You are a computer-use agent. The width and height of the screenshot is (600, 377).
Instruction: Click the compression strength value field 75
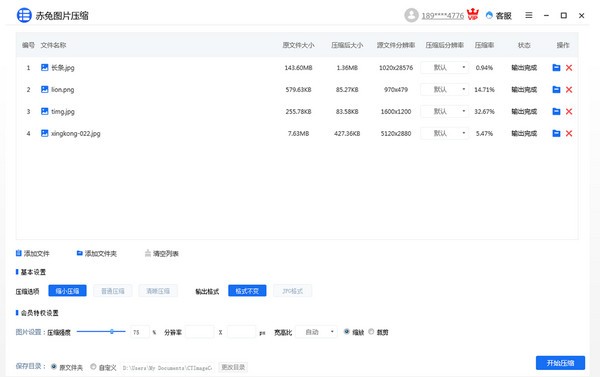tap(140, 332)
